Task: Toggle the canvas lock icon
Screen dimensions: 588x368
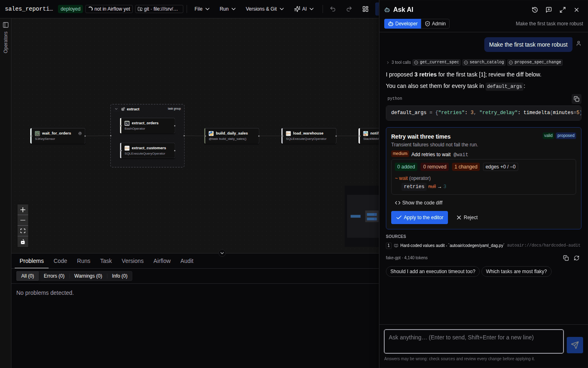Action: coord(23,242)
